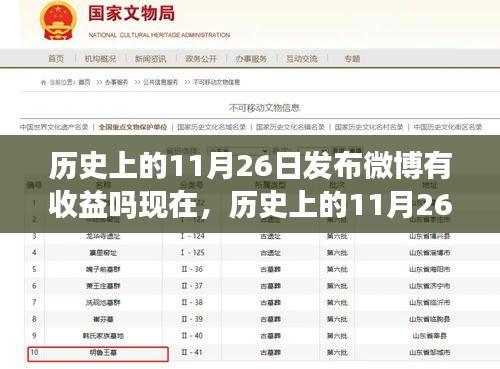
Task: Click the national emblem logo
Action: pyautogui.click(x=58, y=21)
